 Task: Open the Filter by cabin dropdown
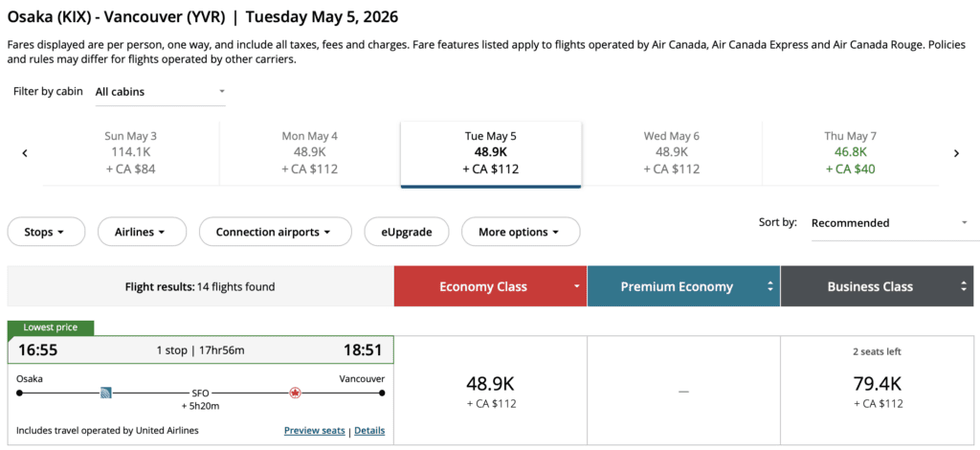tap(160, 92)
